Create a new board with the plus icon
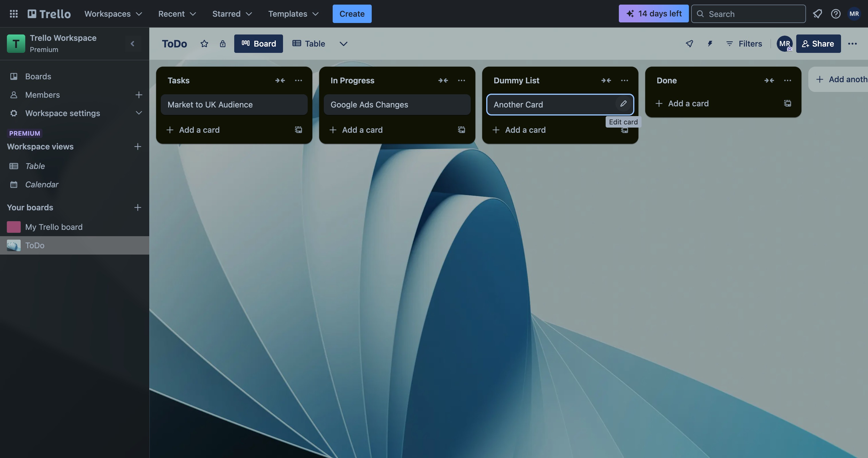868x458 pixels. (x=137, y=208)
